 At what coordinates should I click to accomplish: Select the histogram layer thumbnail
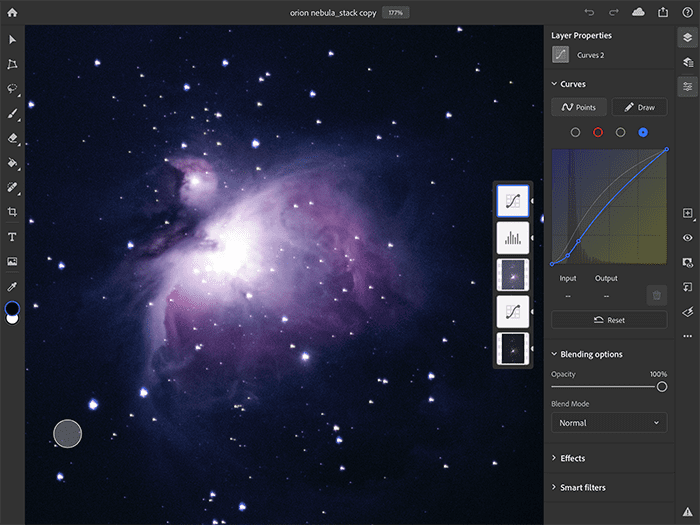click(x=512, y=237)
